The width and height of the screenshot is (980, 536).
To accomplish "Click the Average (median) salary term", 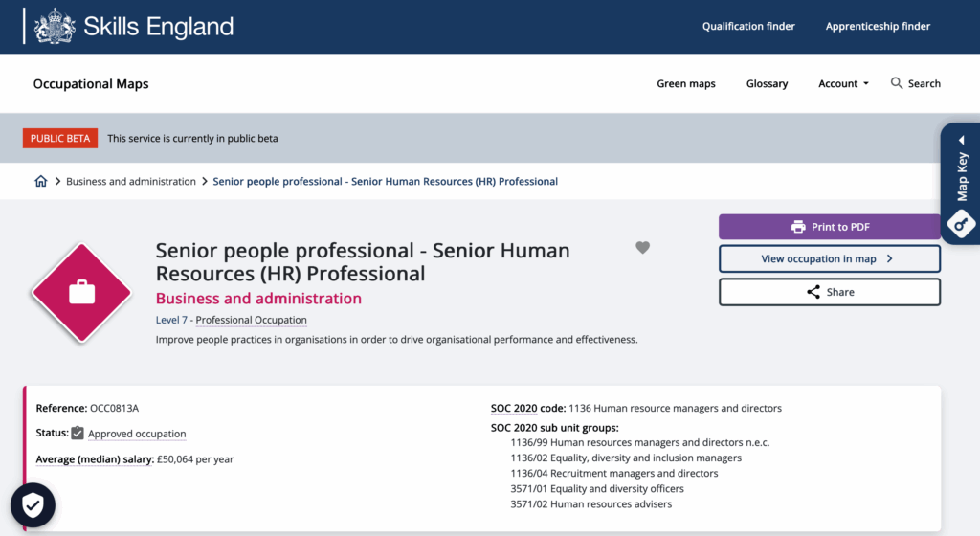I will [95, 459].
